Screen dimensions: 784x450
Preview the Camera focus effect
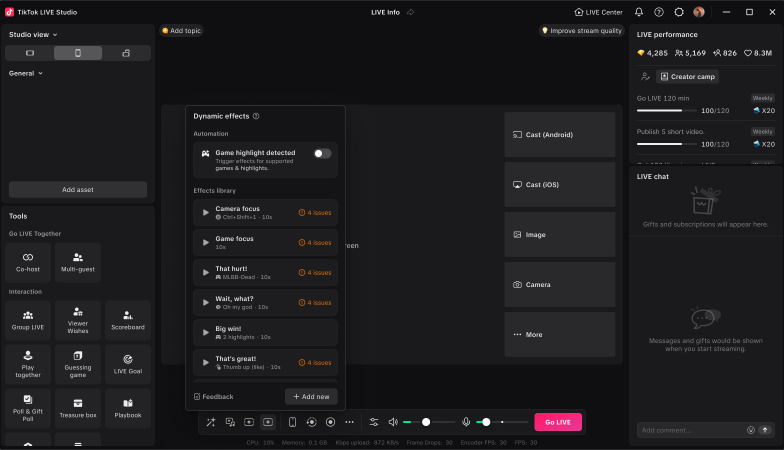(206, 212)
